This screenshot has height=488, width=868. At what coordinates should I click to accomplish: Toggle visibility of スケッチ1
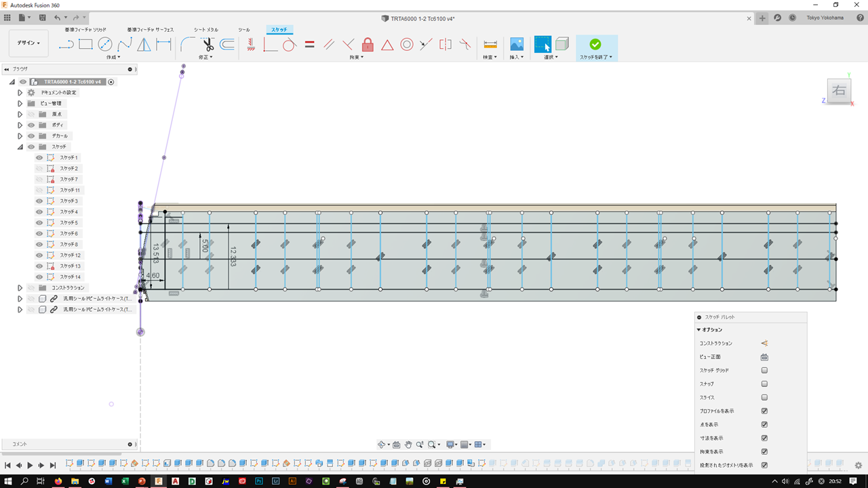pos(39,157)
